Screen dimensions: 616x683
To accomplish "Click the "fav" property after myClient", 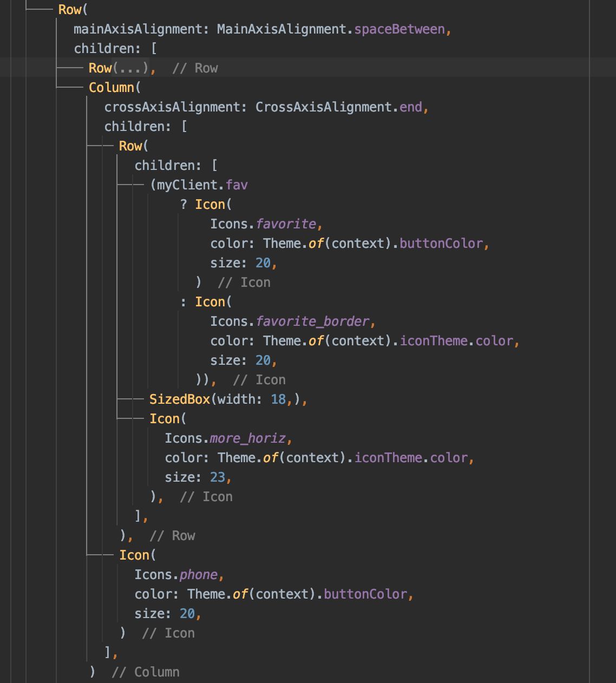I will 237,185.
